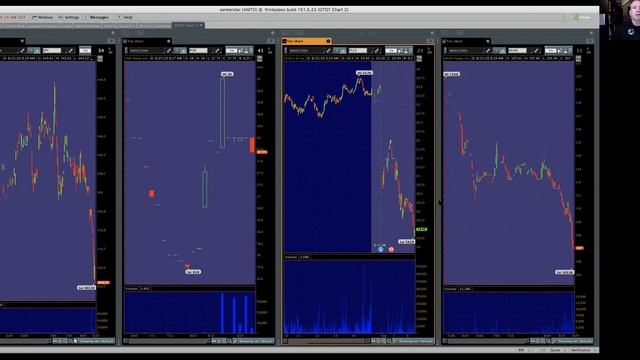Click the wrench icon in chart 43 header

(x=169, y=51)
